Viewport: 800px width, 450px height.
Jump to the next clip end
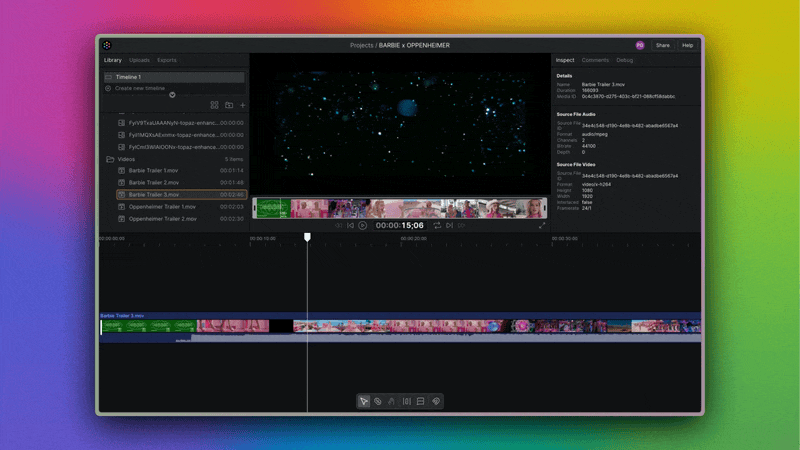449,226
